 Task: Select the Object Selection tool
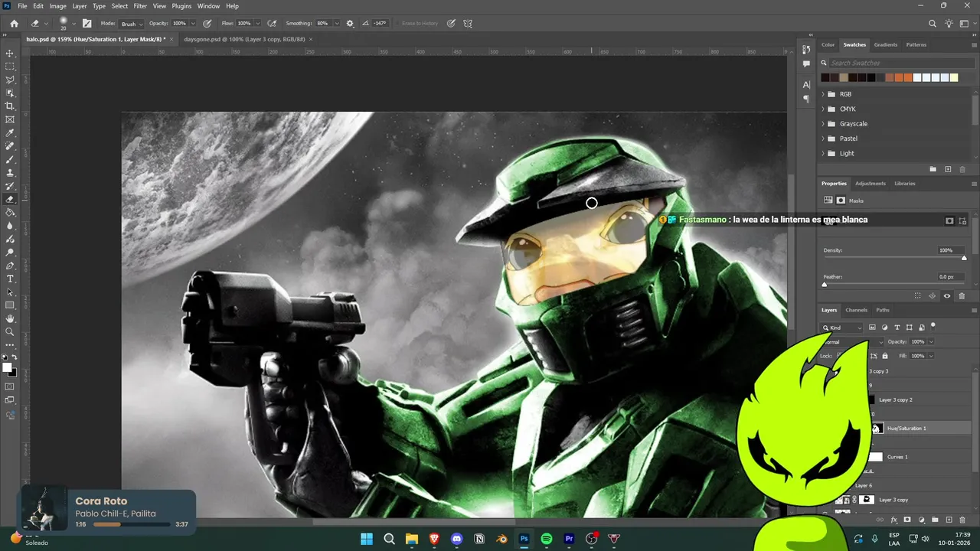pos(10,93)
